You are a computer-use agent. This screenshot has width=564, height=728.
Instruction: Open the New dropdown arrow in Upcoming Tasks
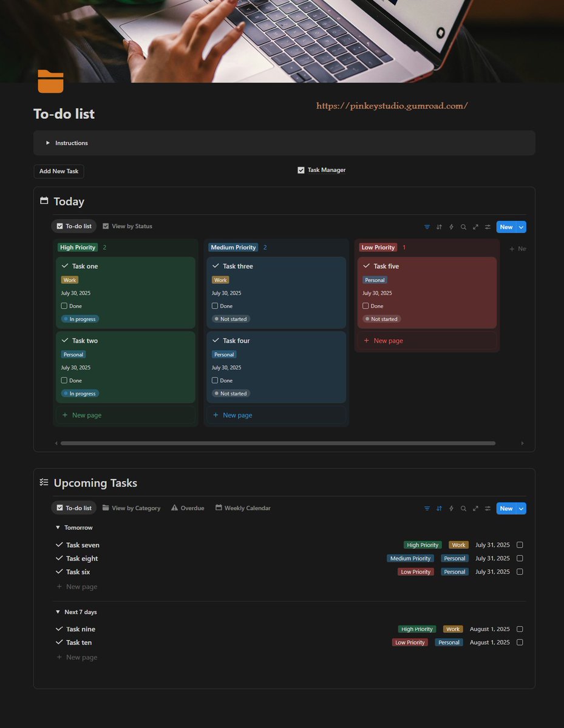tap(521, 508)
